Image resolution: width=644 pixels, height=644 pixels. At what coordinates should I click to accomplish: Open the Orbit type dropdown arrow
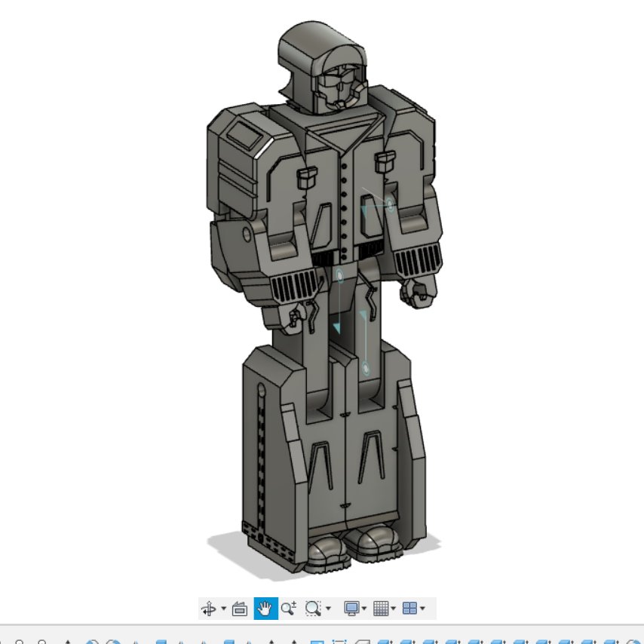[223, 609]
